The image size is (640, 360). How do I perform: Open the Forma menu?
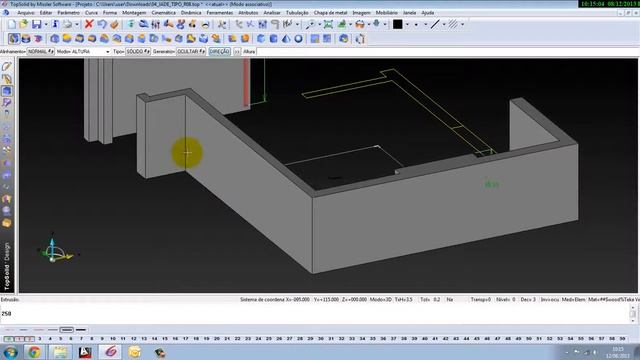(110, 13)
